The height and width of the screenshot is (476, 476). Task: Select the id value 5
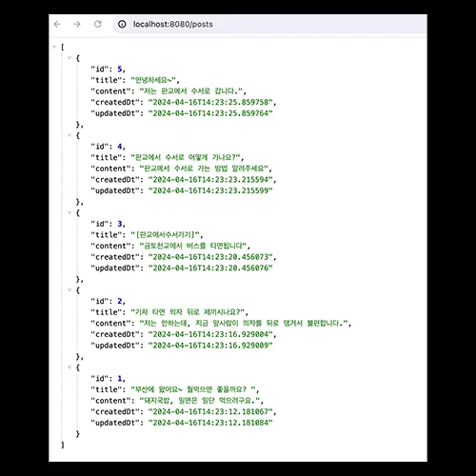tap(120, 69)
